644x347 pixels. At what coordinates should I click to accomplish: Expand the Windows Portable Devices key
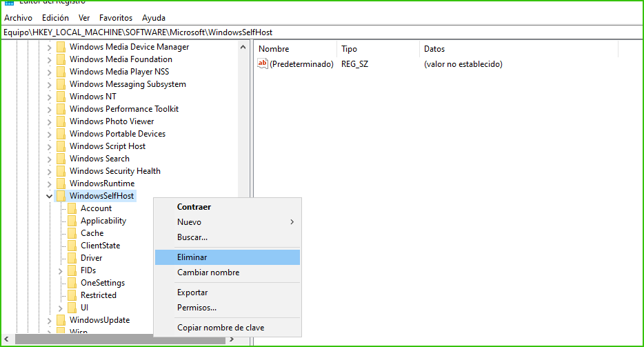point(49,135)
